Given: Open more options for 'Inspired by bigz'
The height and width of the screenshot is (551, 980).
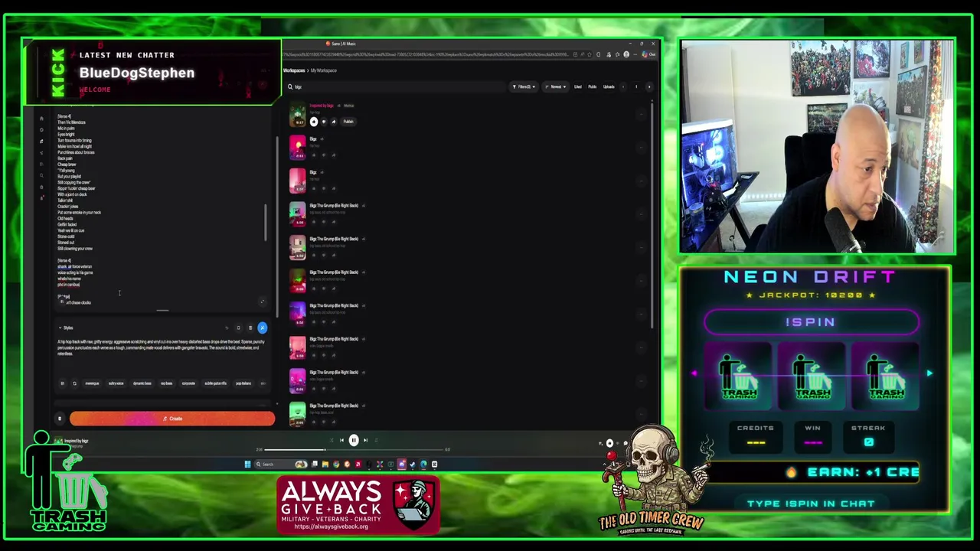Looking at the screenshot, I should [x=641, y=115].
